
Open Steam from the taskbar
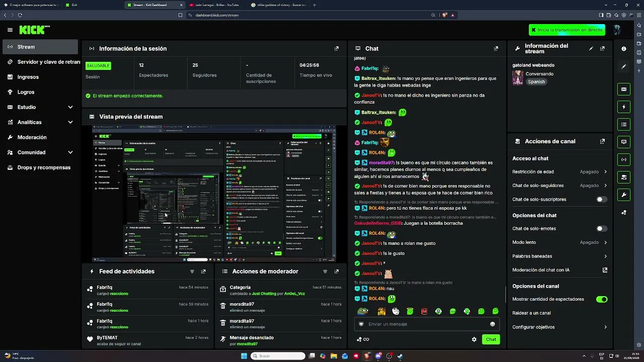tap(400, 356)
